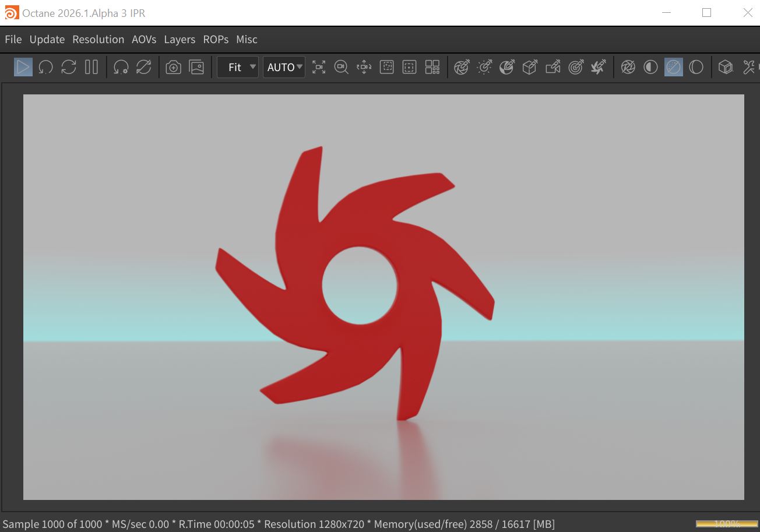The image size is (760, 532).
Task: Select the render region icon
Action: point(386,68)
